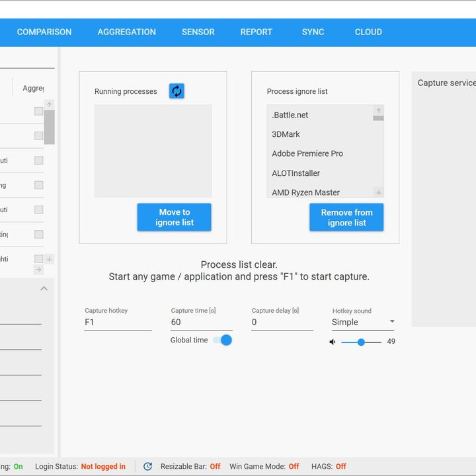Adjust the hotkey sound volume slider
476x476 pixels.
click(x=361, y=342)
